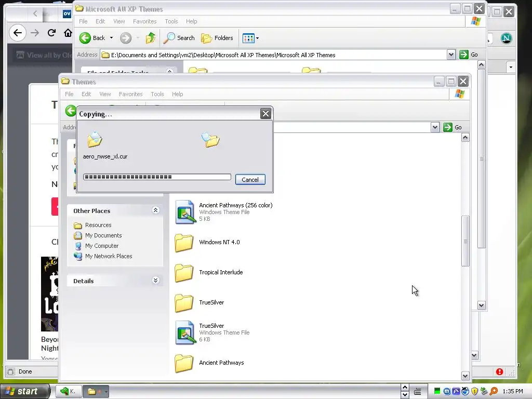
Task: Open Edit menu in Themes window
Action: pos(86,94)
